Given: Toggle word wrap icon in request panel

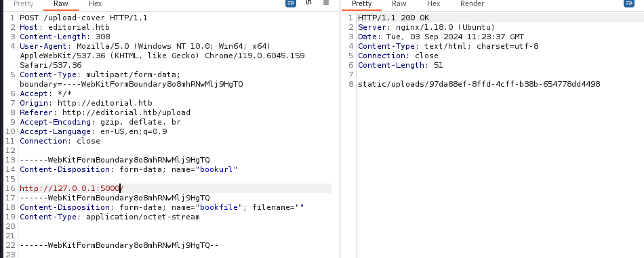Looking at the screenshot, I should [x=291, y=3].
